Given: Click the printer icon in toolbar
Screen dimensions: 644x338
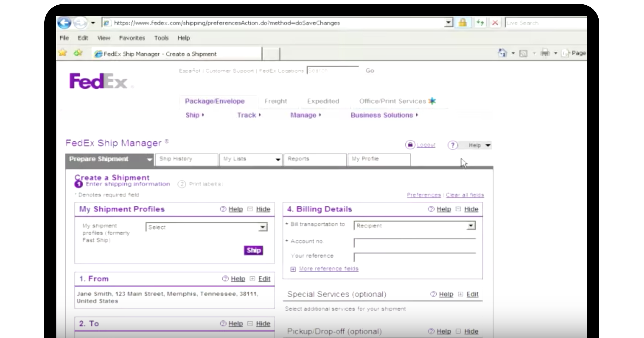Looking at the screenshot, I should pyautogui.click(x=545, y=53).
